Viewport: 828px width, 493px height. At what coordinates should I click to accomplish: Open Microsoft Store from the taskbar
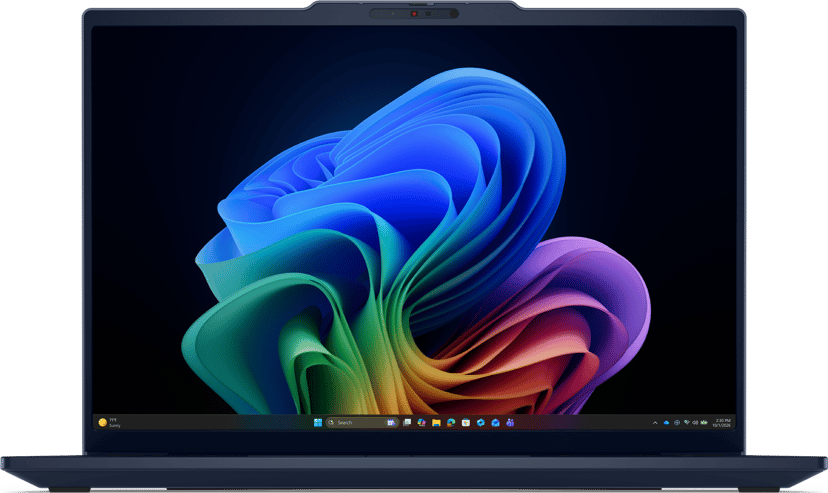(466, 423)
